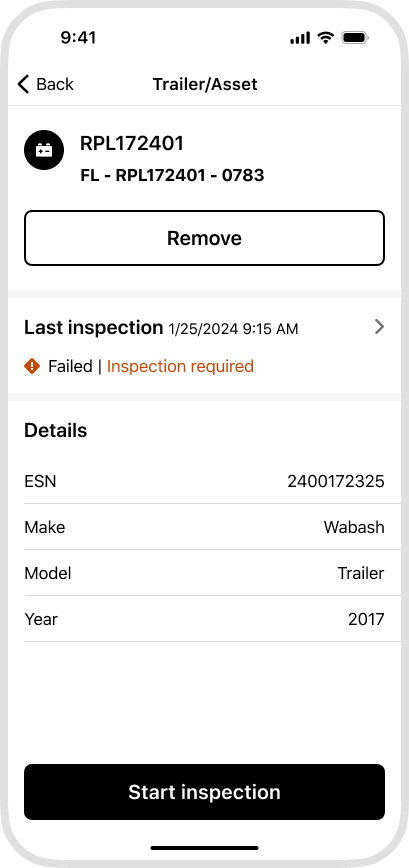This screenshot has width=409, height=868.
Task: Click the round battery asset icon
Action: click(44, 149)
